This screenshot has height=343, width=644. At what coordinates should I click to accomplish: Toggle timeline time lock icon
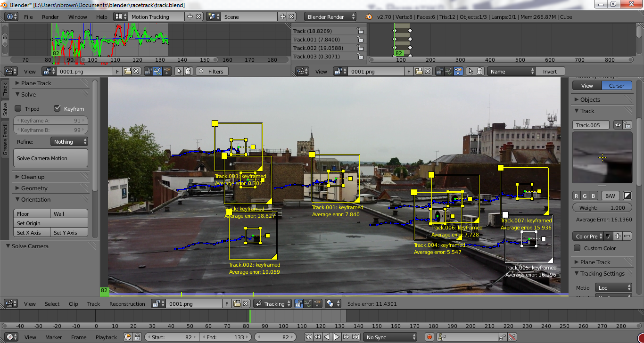[x=137, y=337]
